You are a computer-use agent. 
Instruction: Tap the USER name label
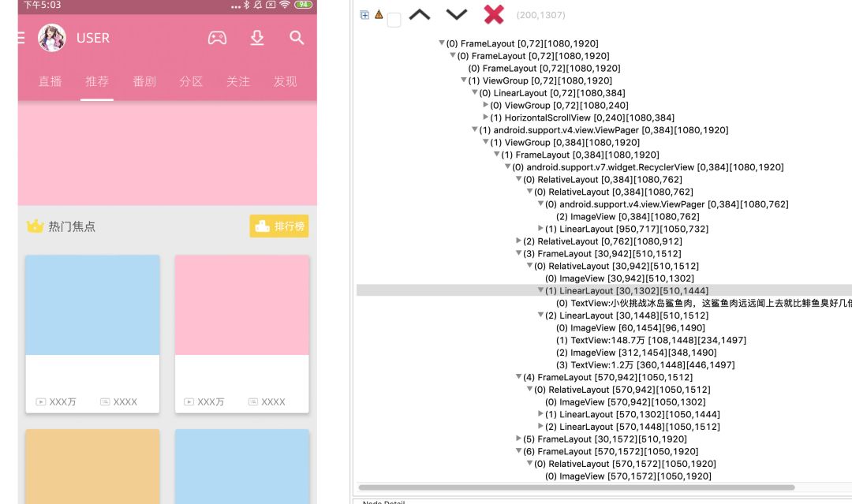93,38
